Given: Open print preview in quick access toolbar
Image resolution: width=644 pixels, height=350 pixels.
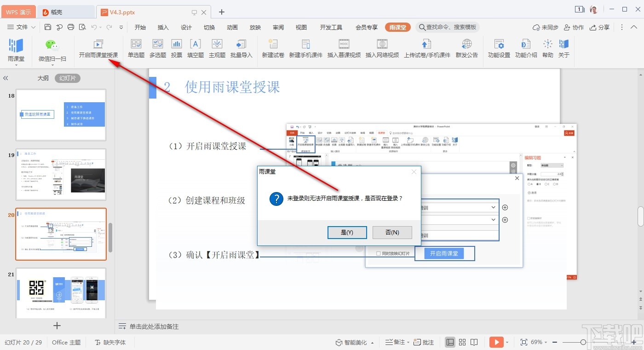Looking at the screenshot, I should tap(82, 27).
